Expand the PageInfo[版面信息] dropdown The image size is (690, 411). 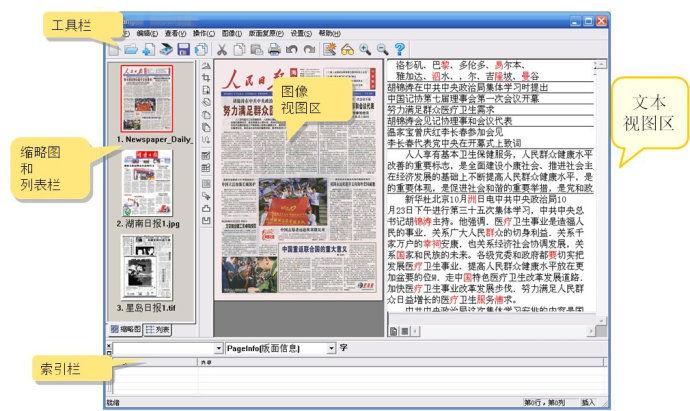(332, 348)
